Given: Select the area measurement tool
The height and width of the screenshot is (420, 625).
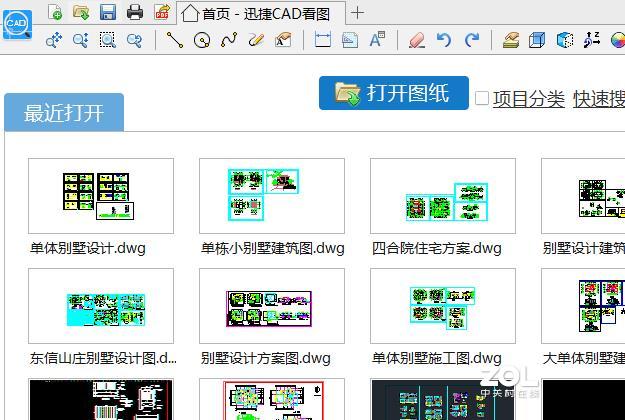Looking at the screenshot, I should click(x=350, y=40).
